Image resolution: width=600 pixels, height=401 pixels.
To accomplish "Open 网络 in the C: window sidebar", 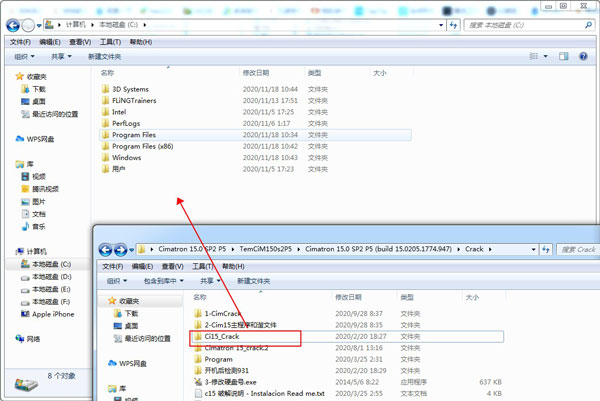I will [28, 339].
